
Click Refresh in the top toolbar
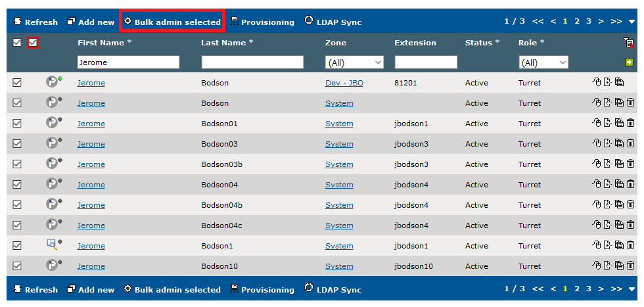35,22
